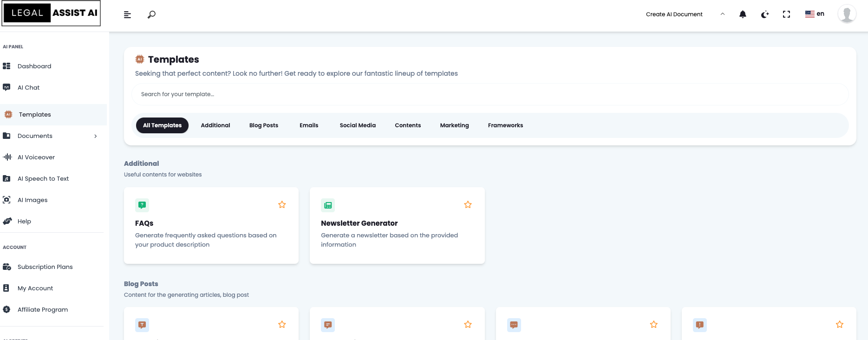This screenshot has height=340, width=868.
Task: Open the notifications bell
Action: 743,14
